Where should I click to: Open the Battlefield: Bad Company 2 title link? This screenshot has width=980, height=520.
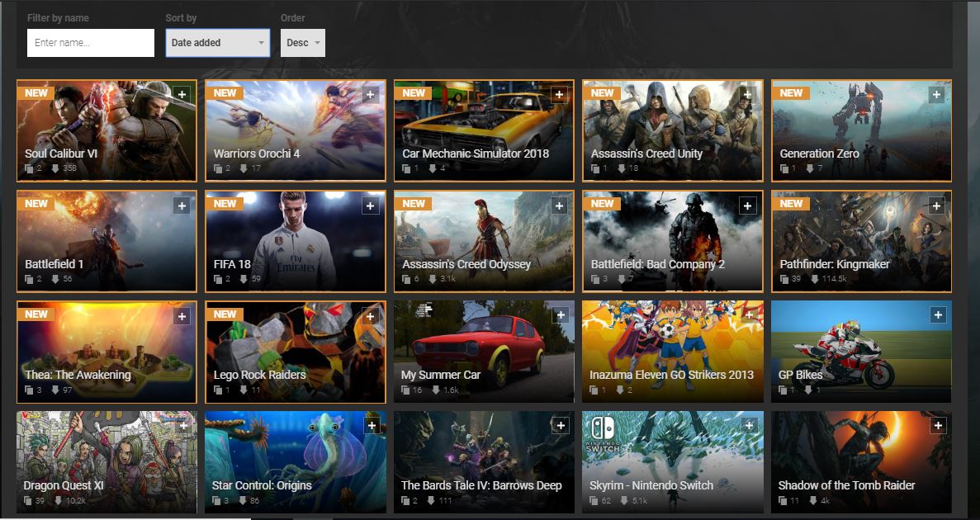[657, 264]
